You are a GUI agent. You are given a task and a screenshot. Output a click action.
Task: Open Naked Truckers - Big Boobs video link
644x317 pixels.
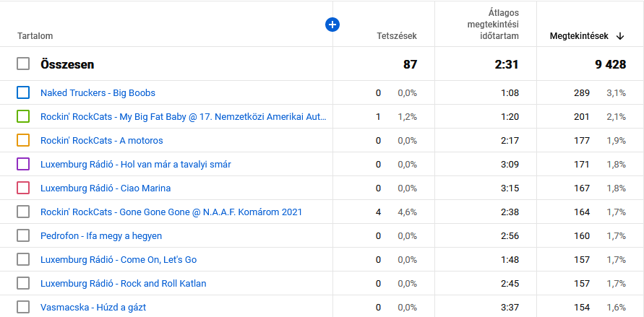[x=98, y=92]
